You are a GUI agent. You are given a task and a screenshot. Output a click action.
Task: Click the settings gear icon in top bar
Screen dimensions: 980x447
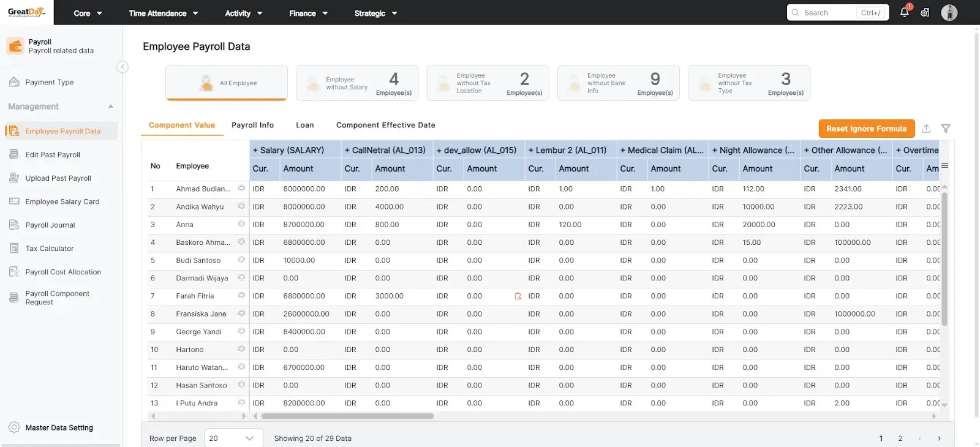pos(925,12)
